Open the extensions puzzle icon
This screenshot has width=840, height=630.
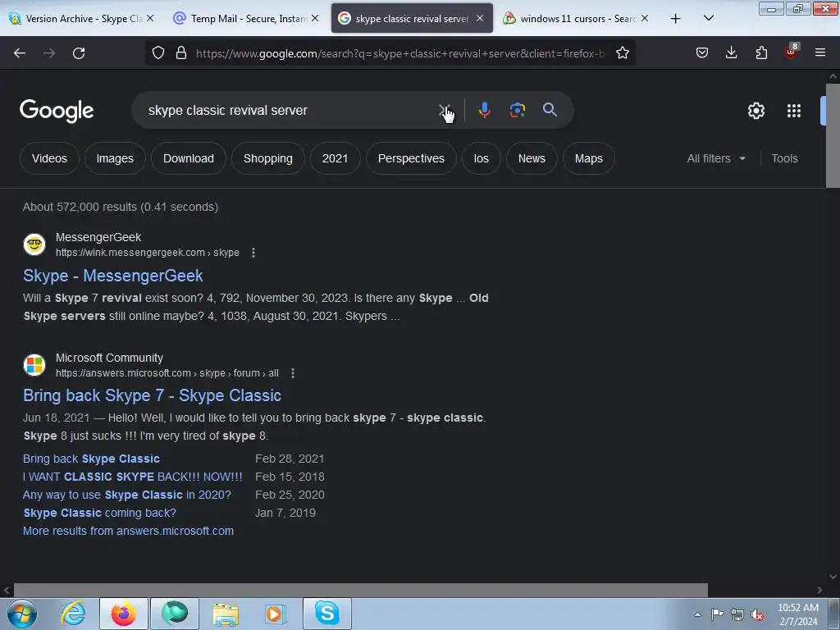761,52
